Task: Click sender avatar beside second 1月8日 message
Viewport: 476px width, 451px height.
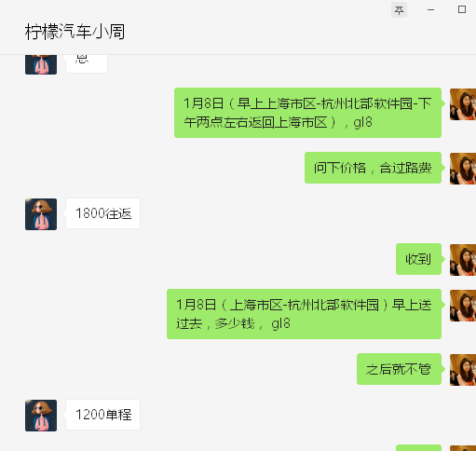Action: 463,306
